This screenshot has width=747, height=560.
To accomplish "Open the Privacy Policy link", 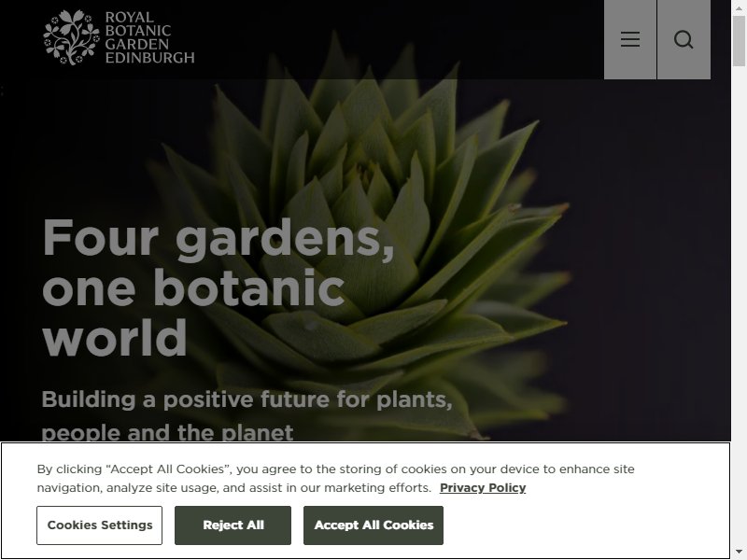I will [483, 488].
